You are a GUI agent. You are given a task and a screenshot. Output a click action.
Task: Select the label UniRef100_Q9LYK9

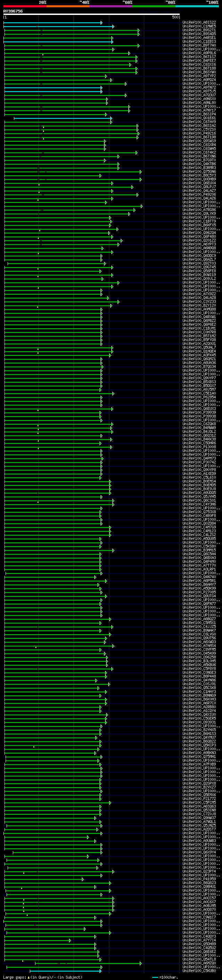tap(199, 213)
